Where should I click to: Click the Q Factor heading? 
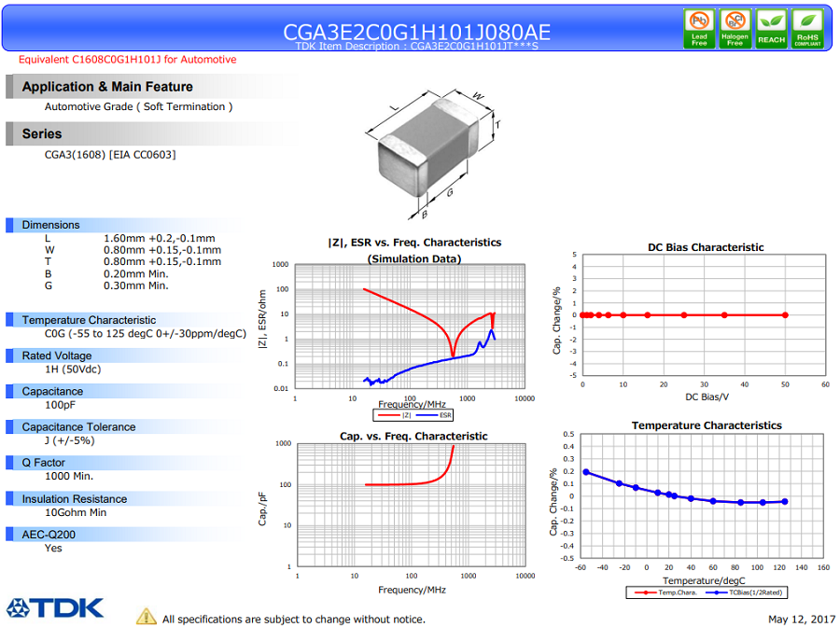point(43,463)
